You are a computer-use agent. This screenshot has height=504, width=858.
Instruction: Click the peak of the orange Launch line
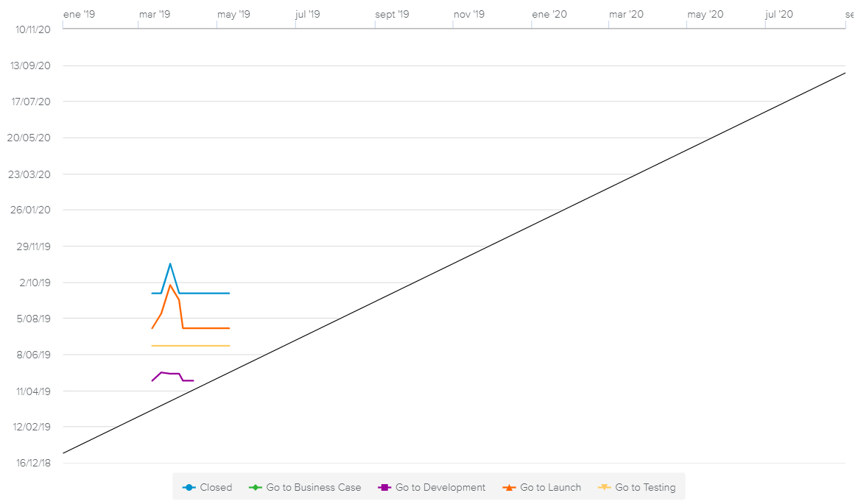(170, 285)
